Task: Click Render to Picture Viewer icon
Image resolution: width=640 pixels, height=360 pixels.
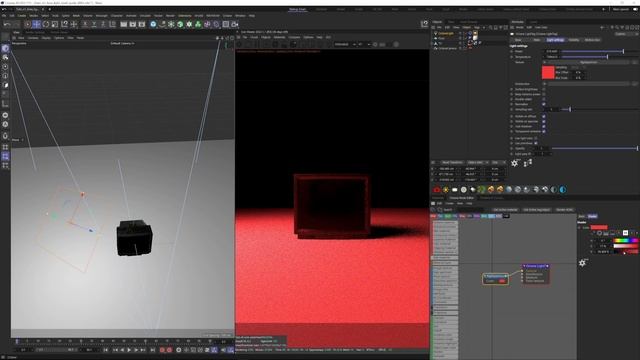Action: click(x=133, y=24)
